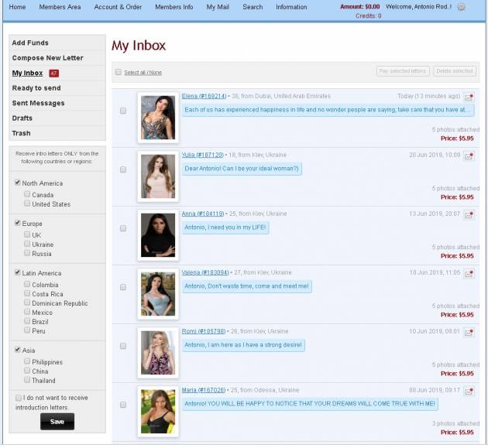Uncheck the North America region checkbox
This screenshot has height=448, width=488.
[x=18, y=183]
